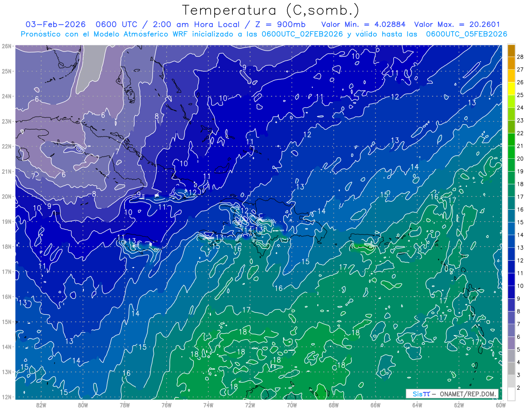Click latitude label "21N"

coord(7,171)
